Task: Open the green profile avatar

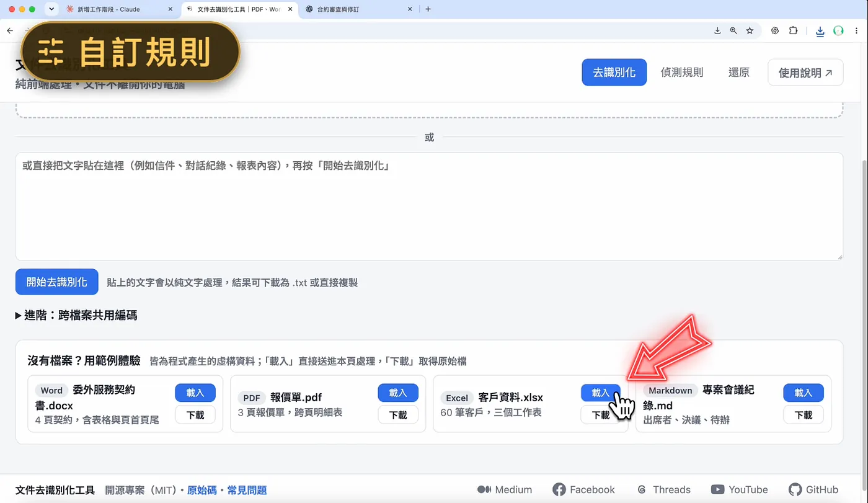Action: click(838, 30)
